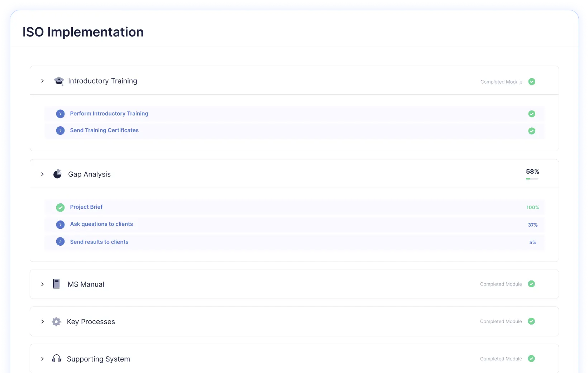Click the Completed Module label on MS Manual
Image resolution: width=588 pixels, height=373 pixels.
(501, 284)
